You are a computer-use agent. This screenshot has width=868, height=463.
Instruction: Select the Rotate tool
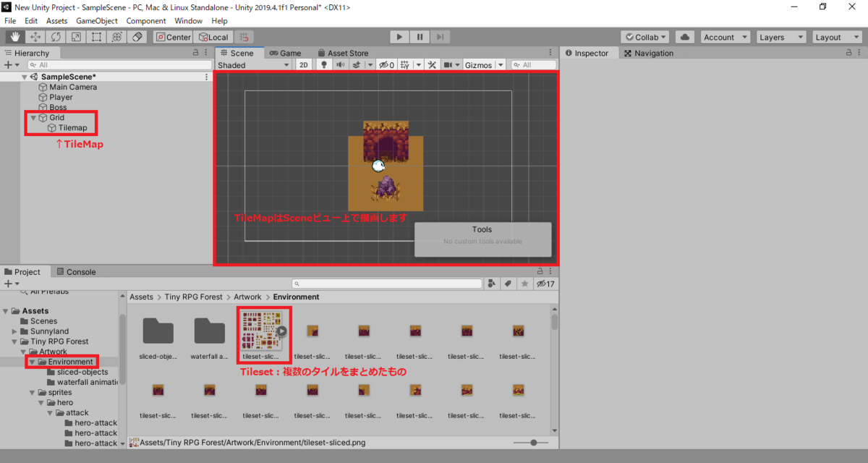pyautogui.click(x=55, y=37)
